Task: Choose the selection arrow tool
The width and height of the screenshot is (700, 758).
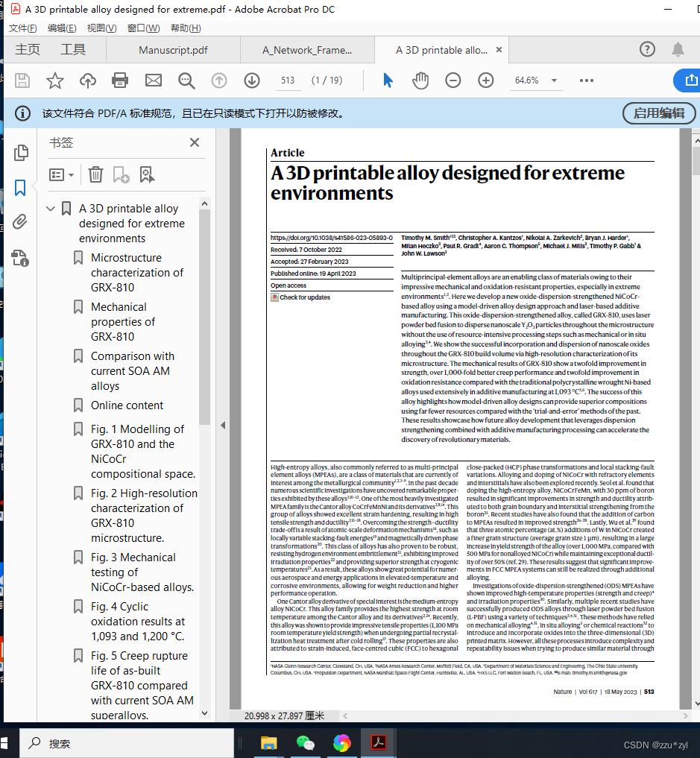Action: coord(388,80)
